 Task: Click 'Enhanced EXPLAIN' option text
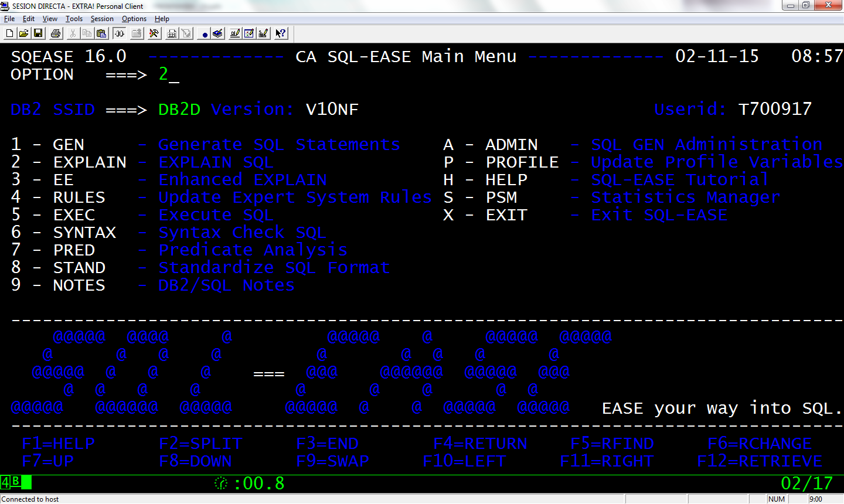click(243, 180)
